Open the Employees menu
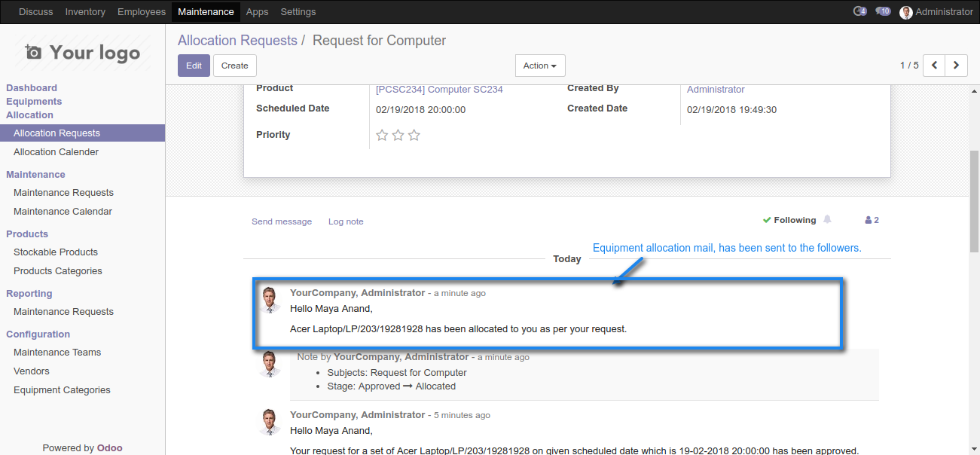The height and width of the screenshot is (455, 980). (142, 11)
